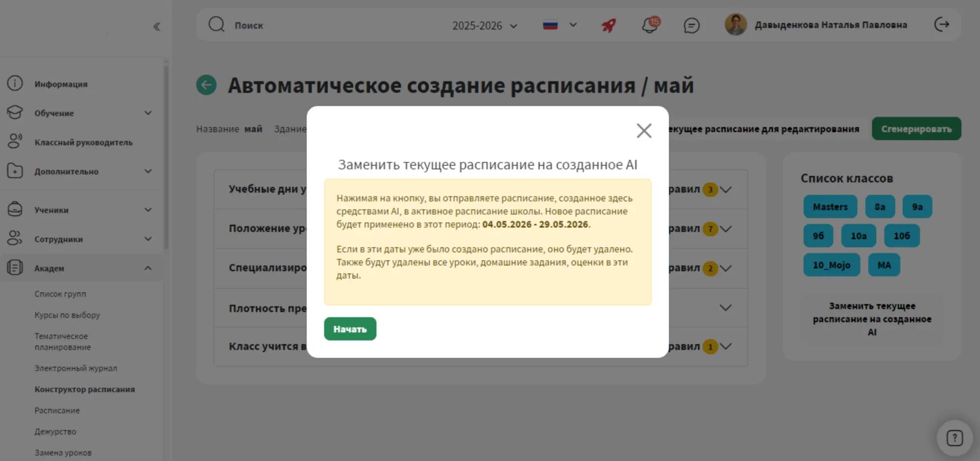Select the Masters class tag
The width and height of the screenshot is (980, 461).
click(830, 207)
